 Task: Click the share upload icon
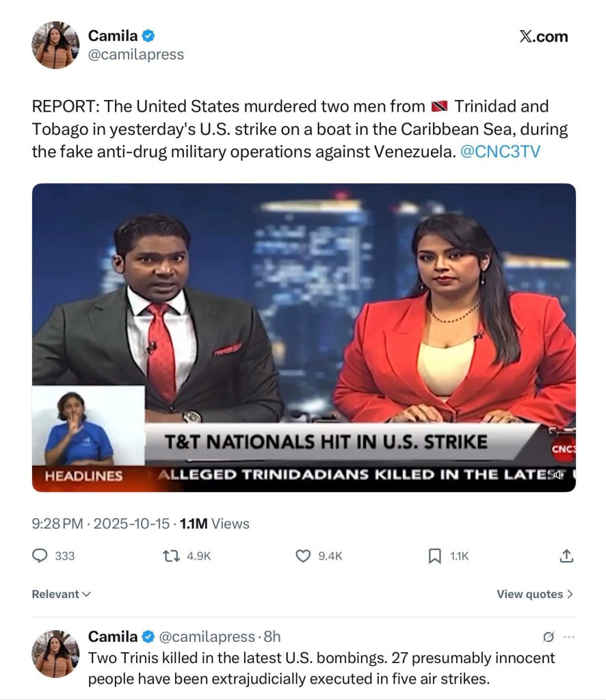coord(566,556)
